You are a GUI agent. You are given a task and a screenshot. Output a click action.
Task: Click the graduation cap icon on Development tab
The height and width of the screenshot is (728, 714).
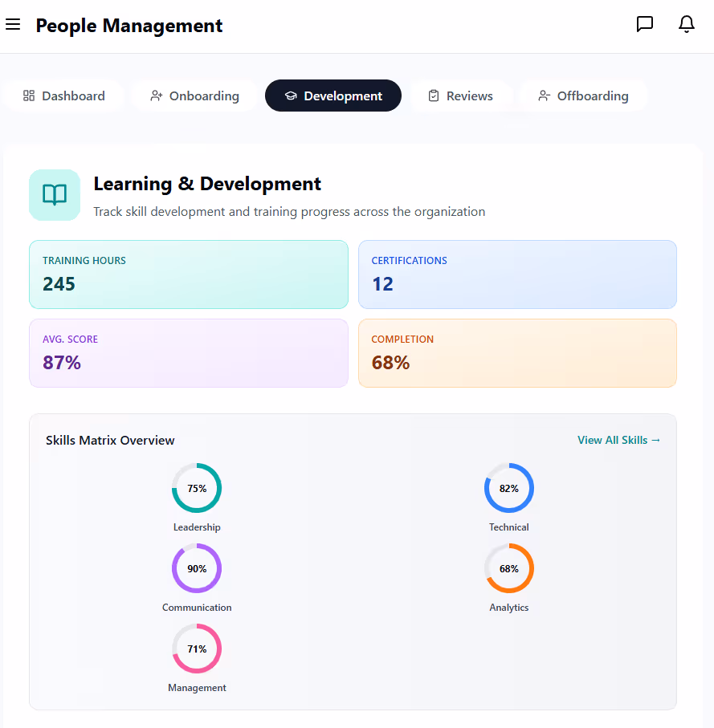pos(290,96)
